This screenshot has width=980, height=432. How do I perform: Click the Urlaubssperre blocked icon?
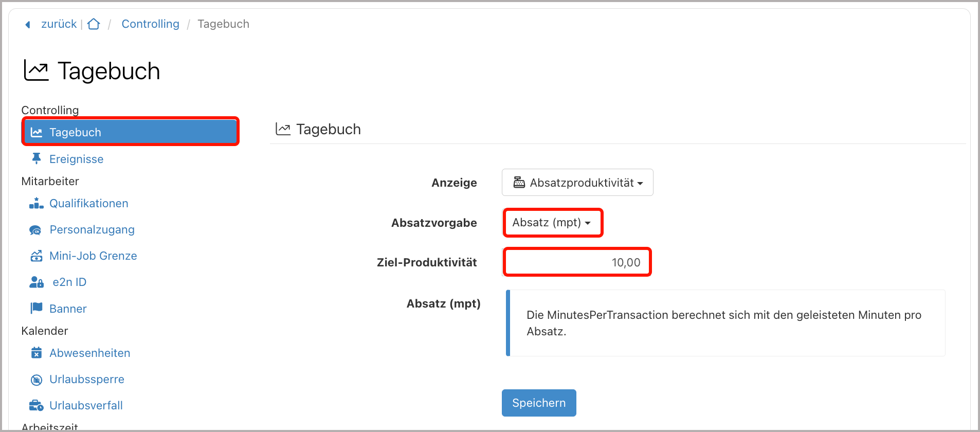tap(36, 379)
